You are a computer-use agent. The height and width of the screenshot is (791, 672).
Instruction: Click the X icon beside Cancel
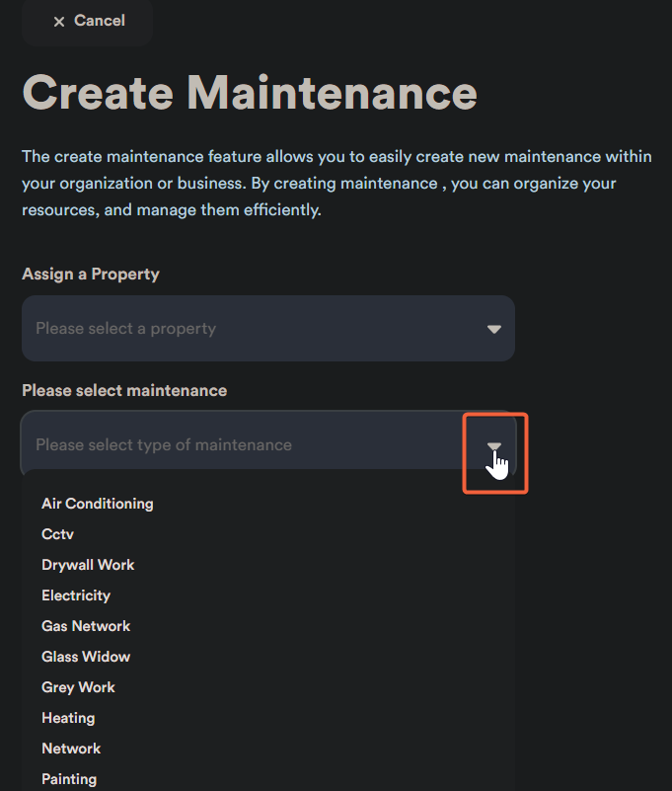(59, 22)
